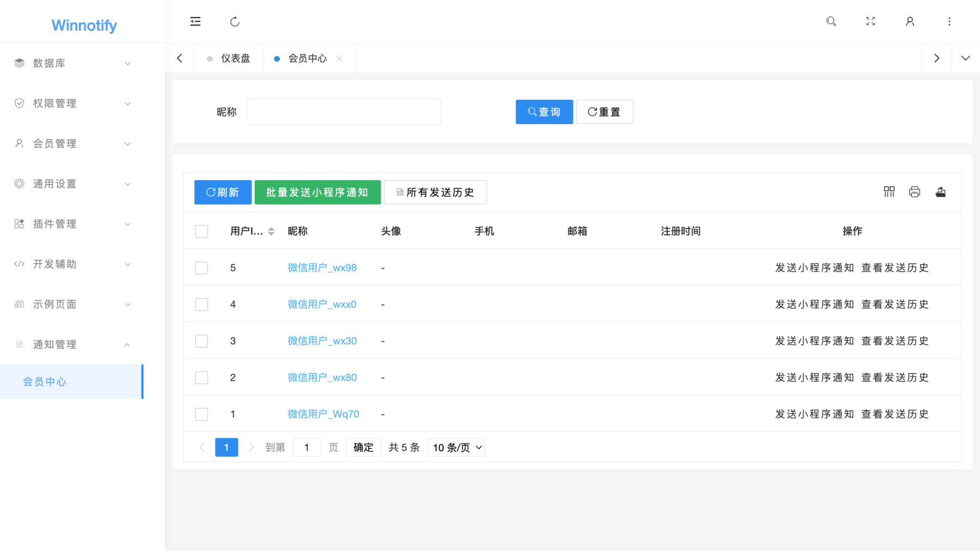This screenshot has height=551, width=980.
Task: Expand the 数据库 sidebar menu
Action: pyautogui.click(x=72, y=63)
